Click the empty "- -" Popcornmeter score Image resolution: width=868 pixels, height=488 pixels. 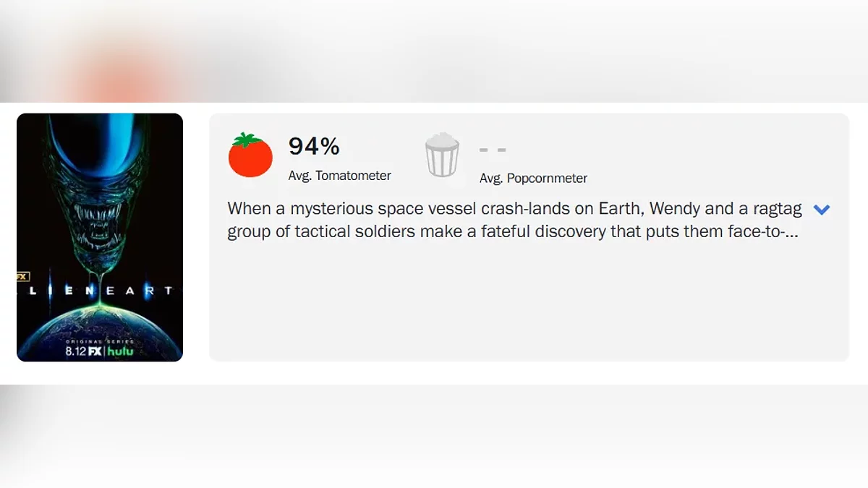coord(493,150)
